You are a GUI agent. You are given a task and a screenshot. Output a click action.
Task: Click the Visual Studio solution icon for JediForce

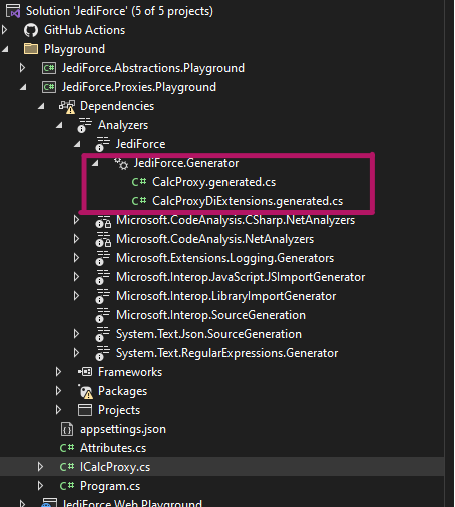[x=13, y=11]
